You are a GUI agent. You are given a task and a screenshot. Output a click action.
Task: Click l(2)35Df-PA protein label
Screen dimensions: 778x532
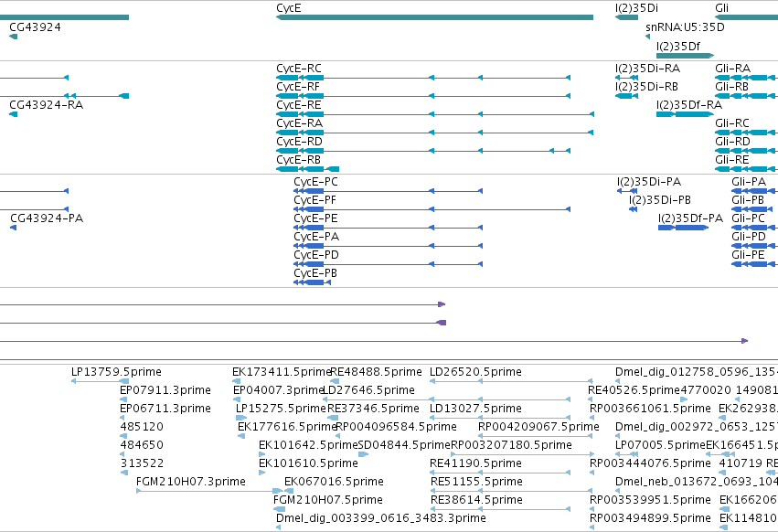690,218
